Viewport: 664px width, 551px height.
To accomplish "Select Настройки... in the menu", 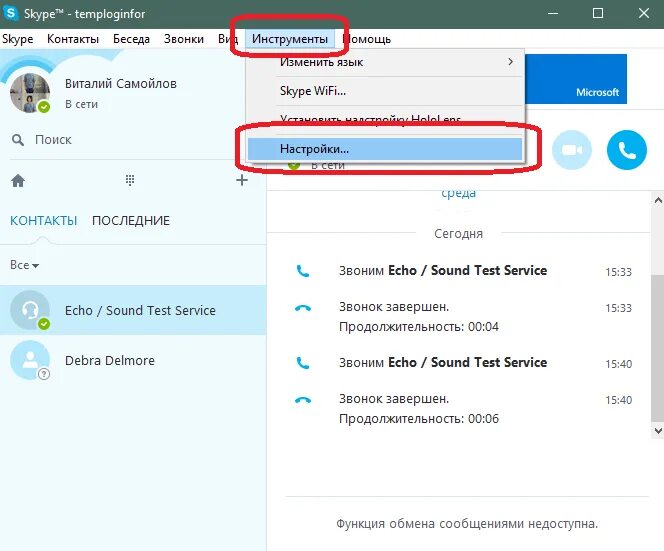I will (x=385, y=149).
